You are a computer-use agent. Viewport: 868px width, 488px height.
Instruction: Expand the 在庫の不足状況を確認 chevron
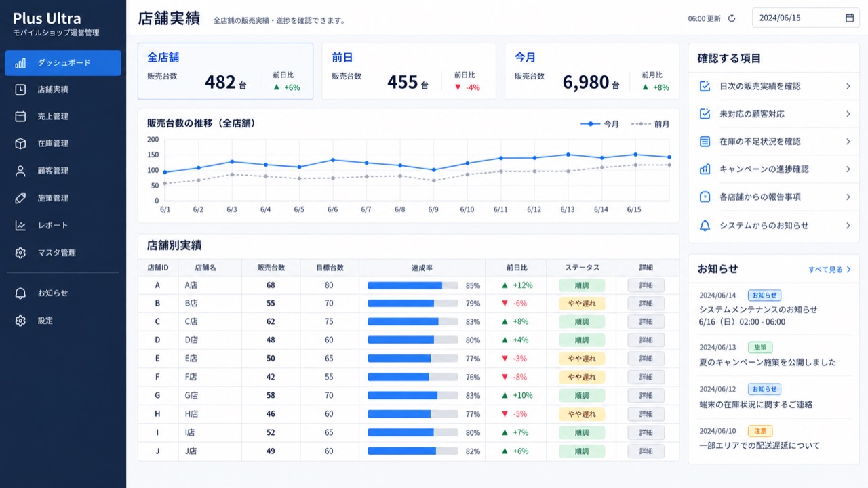pos(848,142)
